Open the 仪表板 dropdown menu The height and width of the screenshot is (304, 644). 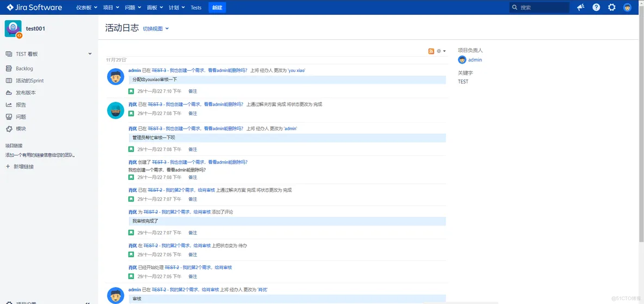[x=86, y=8]
